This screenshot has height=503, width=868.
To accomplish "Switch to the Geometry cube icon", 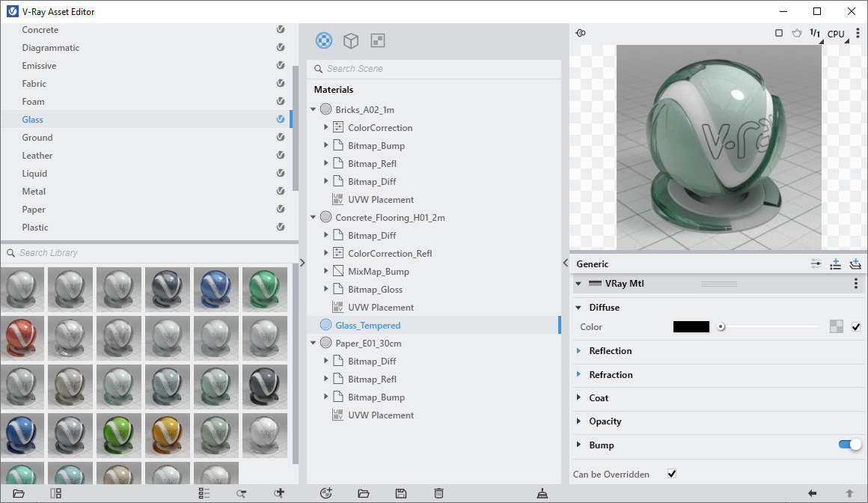I will [351, 40].
